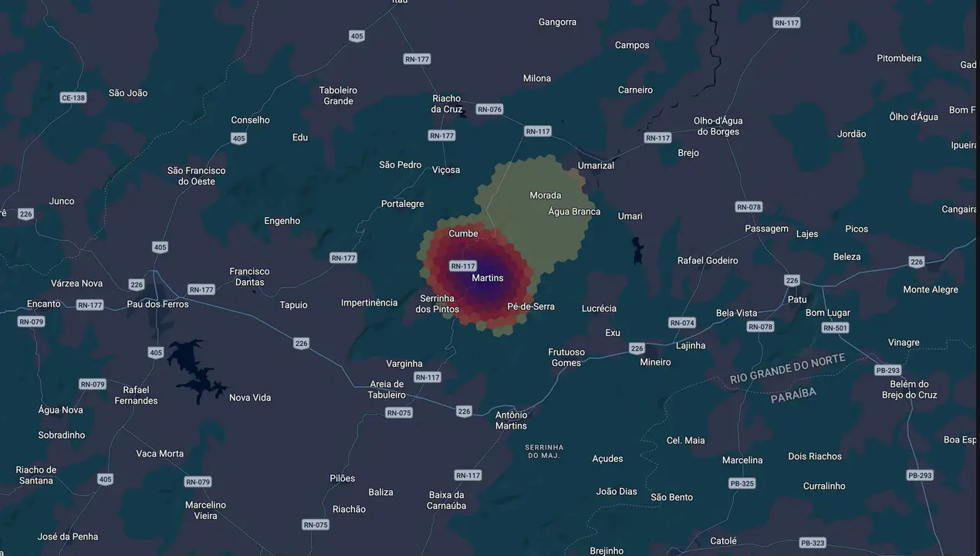Click the Areia de Tabuleiro label
Screen dimensions: 980x556
pos(387,389)
